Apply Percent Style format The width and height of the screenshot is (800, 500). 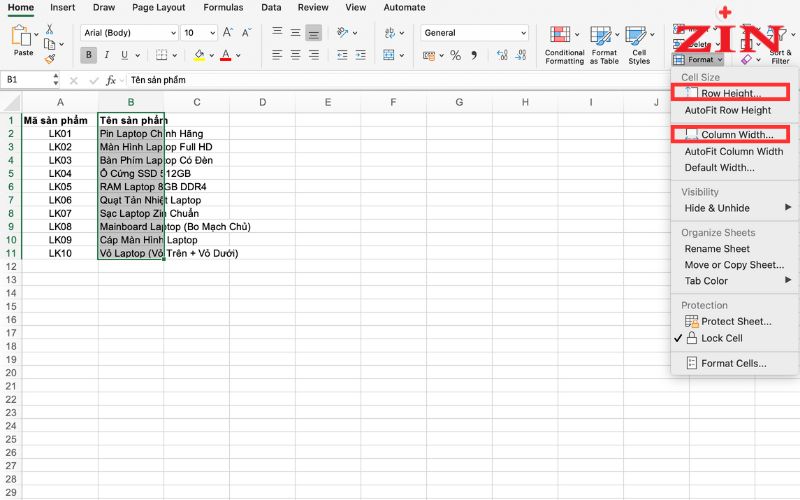[456, 55]
